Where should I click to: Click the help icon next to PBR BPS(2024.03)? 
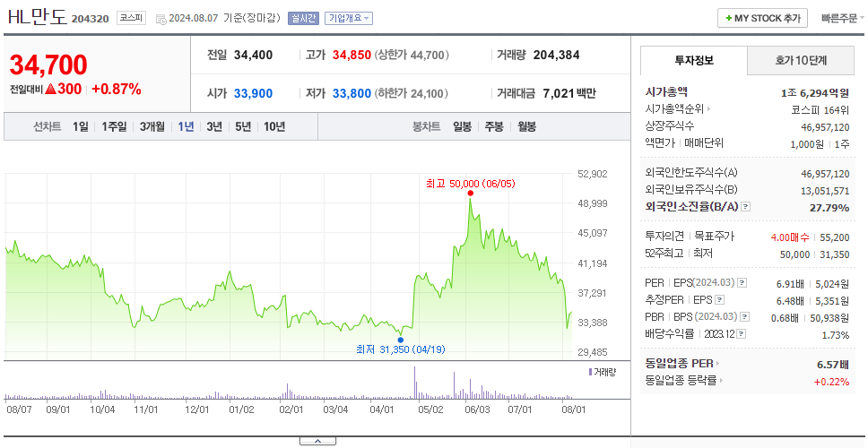[x=745, y=317]
